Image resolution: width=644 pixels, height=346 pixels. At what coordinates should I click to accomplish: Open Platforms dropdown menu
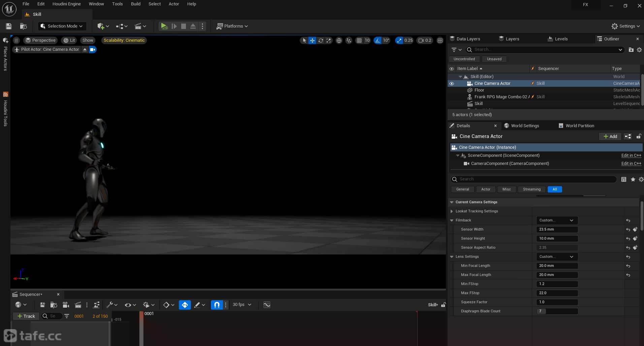232,26
